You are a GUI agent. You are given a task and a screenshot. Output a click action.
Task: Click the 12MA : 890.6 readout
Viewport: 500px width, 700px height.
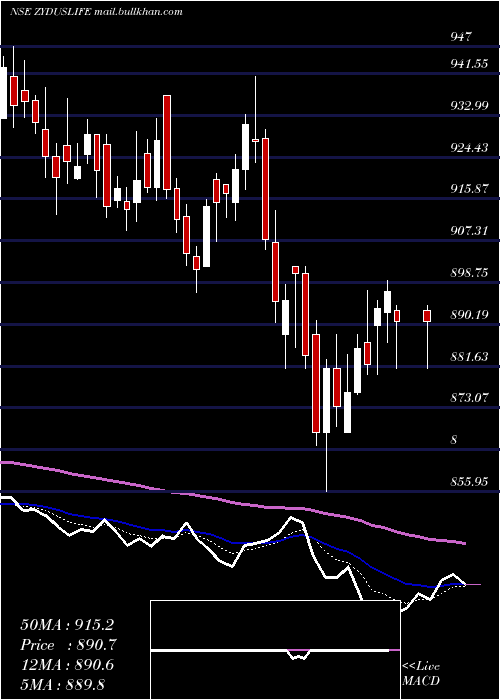point(68,665)
